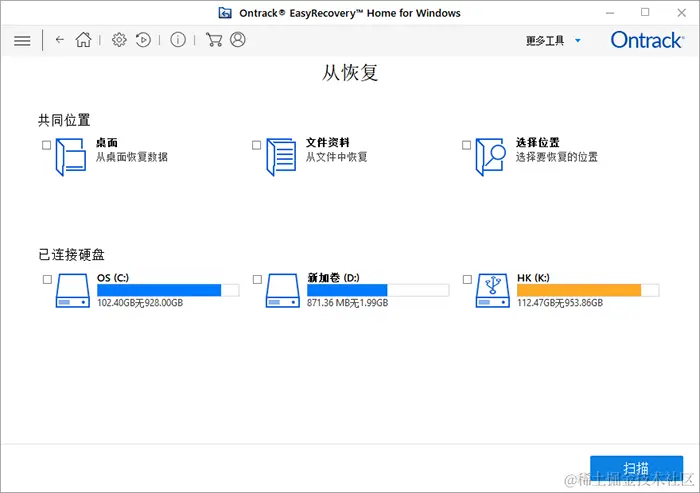Select the HK (K:) drive checkbox
The width and height of the screenshot is (700, 493).
[x=467, y=280]
